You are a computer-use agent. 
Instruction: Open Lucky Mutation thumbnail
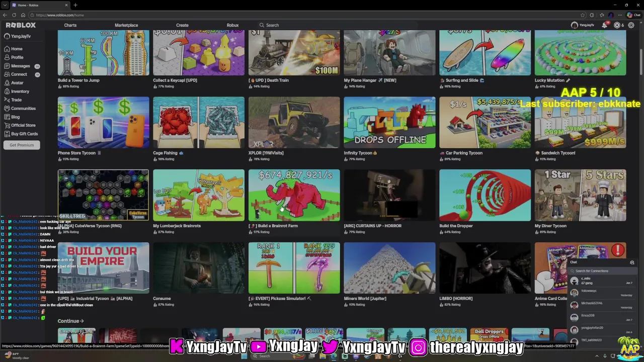click(x=580, y=53)
